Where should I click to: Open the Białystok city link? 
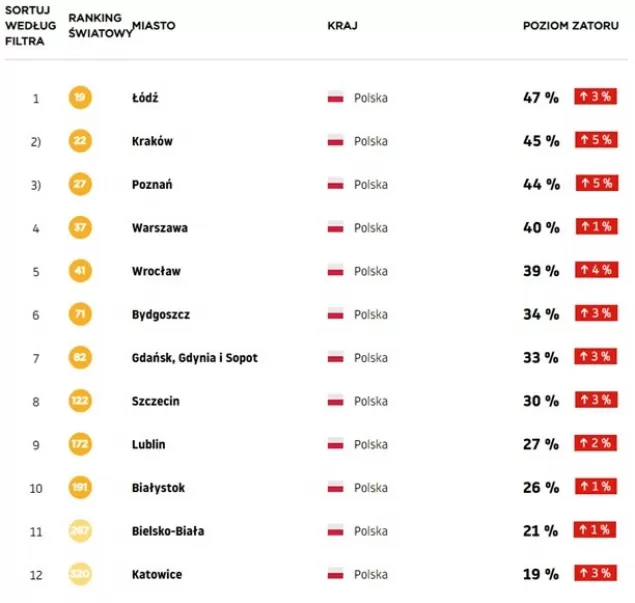(158, 488)
